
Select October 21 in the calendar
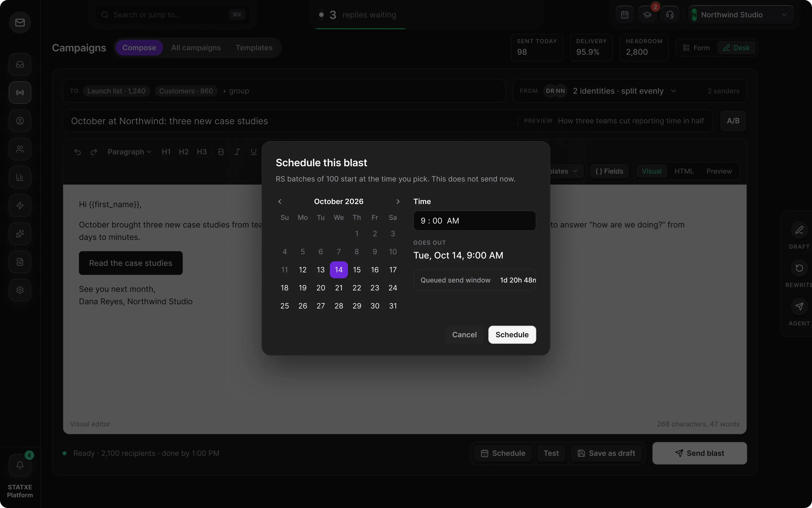pos(339,288)
